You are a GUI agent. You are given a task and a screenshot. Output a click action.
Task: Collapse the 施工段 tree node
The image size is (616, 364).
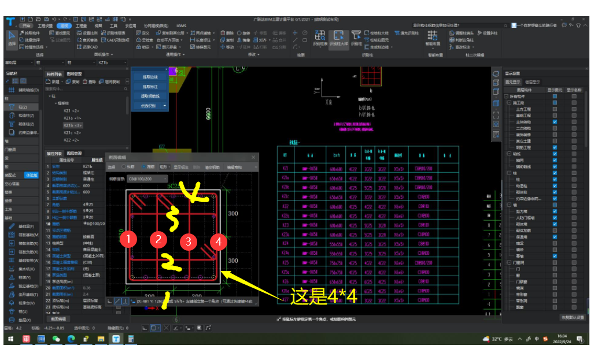pos(509,103)
